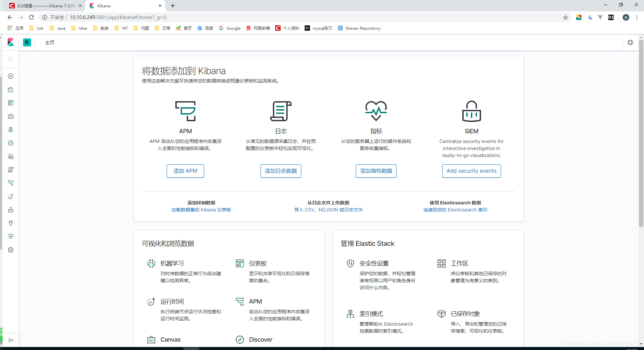Open Machine Learning icon in sidebar
This screenshot has width=644, height=350.
[11, 143]
